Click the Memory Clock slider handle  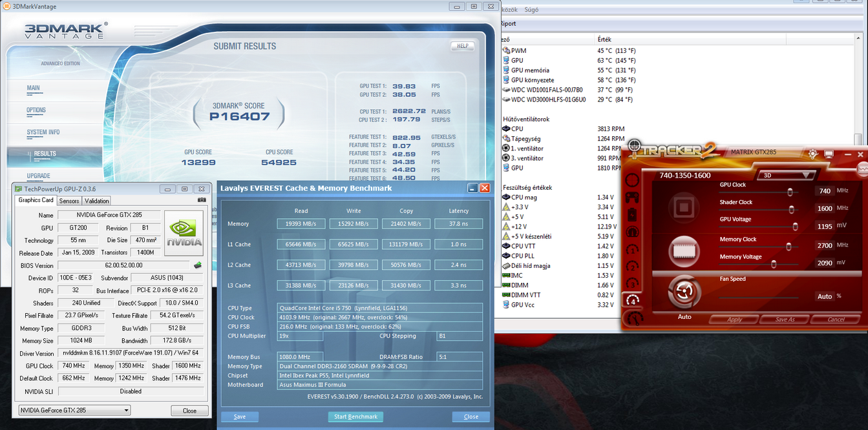788,246
